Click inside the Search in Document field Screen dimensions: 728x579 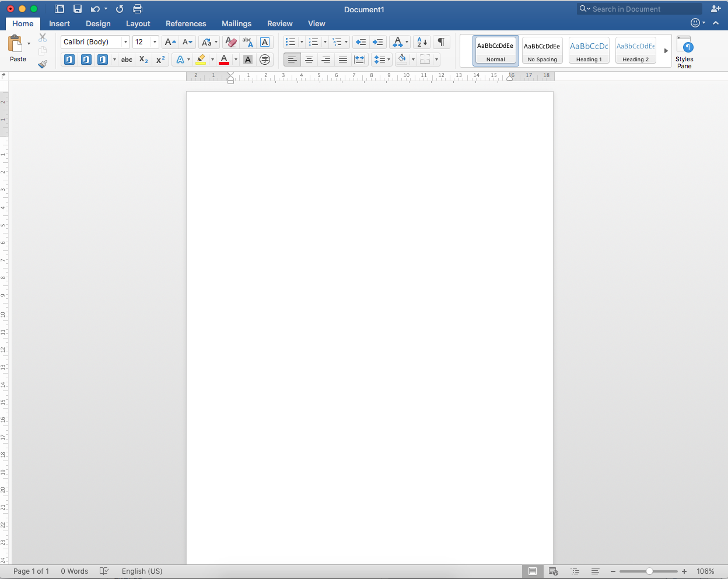(639, 9)
